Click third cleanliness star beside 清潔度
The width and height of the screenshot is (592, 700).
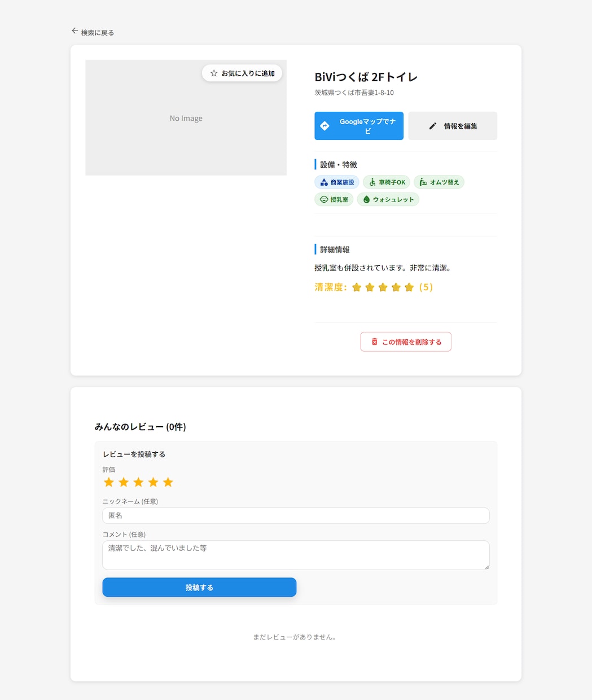[x=383, y=287]
